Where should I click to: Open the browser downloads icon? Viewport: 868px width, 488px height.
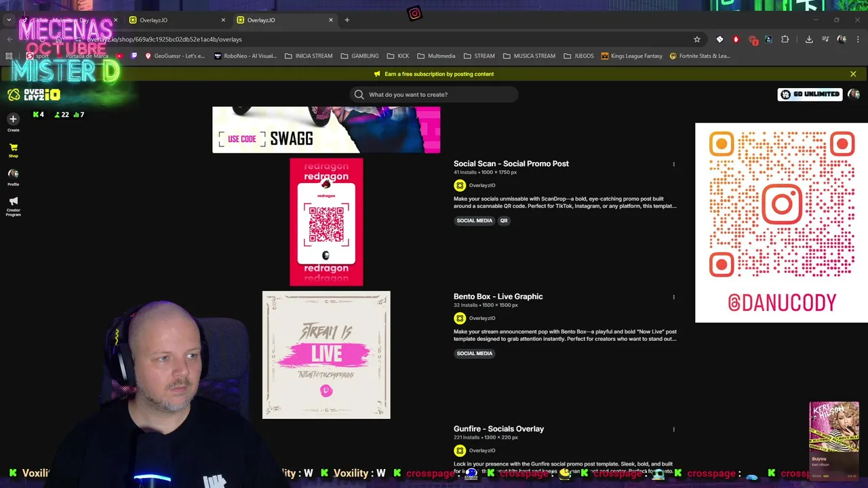[x=809, y=39]
